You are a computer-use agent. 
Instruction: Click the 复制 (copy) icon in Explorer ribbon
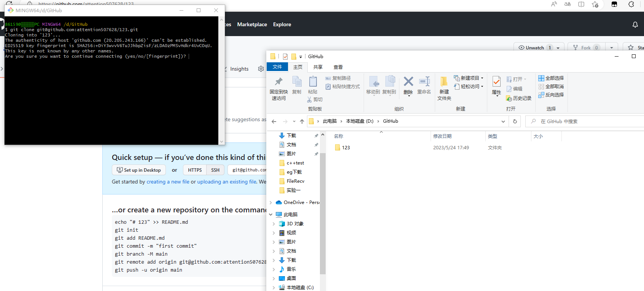297,82
